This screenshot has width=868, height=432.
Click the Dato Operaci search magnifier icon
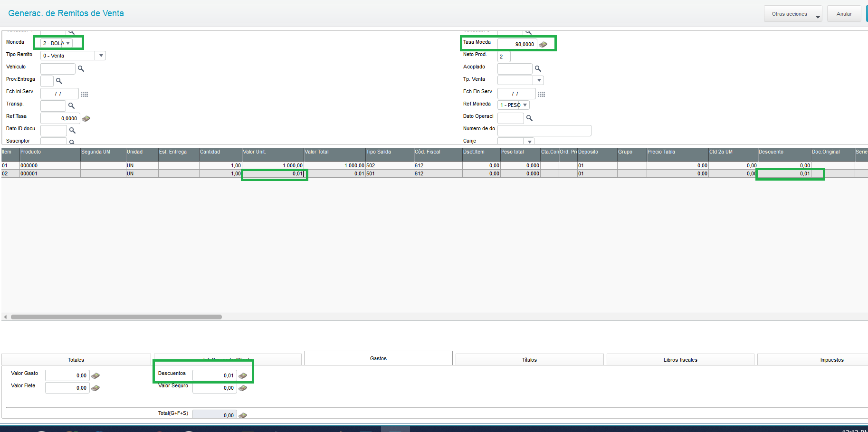coord(529,118)
